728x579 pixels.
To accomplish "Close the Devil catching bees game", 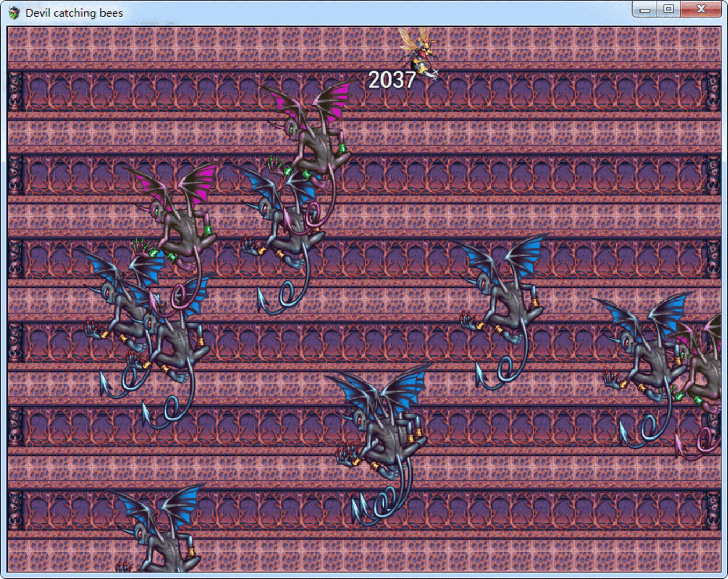I will pyautogui.click(x=701, y=9).
